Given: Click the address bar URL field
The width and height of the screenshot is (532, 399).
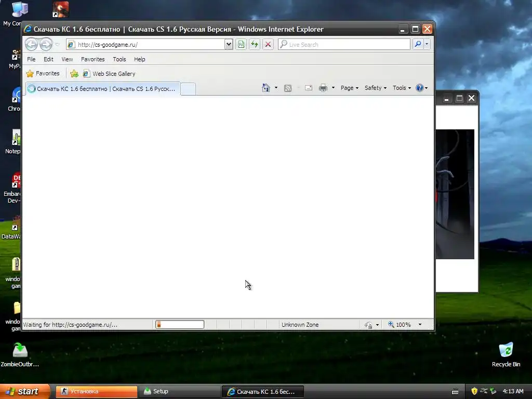Looking at the screenshot, I should pos(145,45).
